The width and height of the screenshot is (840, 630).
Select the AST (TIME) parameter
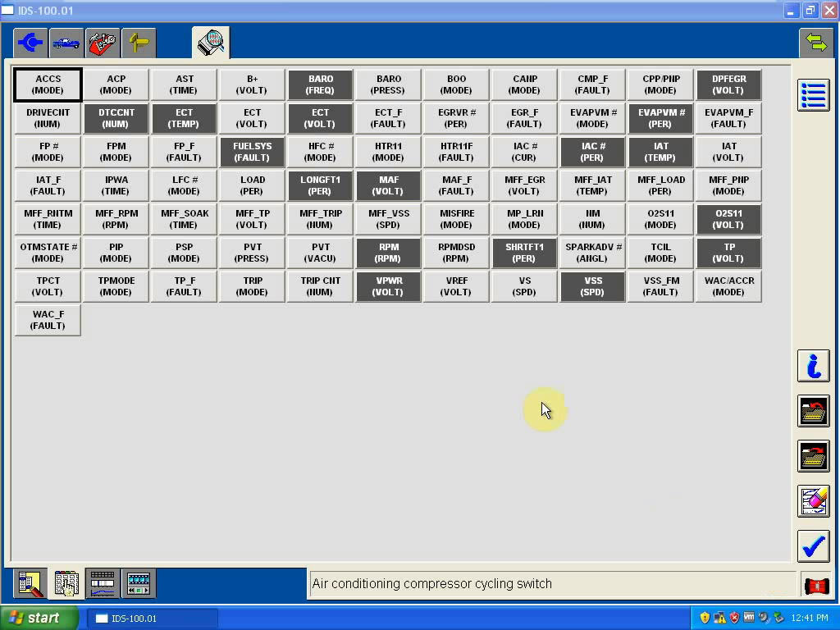click(184, 84)
